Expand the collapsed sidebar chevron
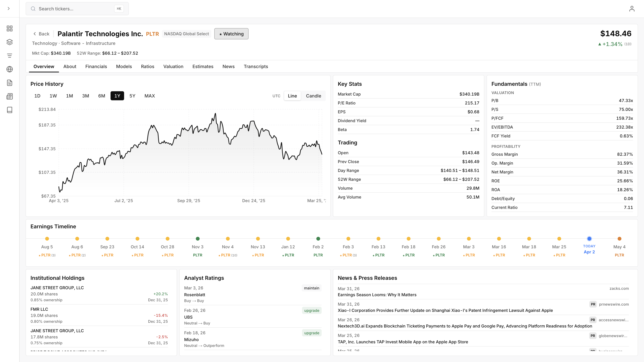 [9, 8]
